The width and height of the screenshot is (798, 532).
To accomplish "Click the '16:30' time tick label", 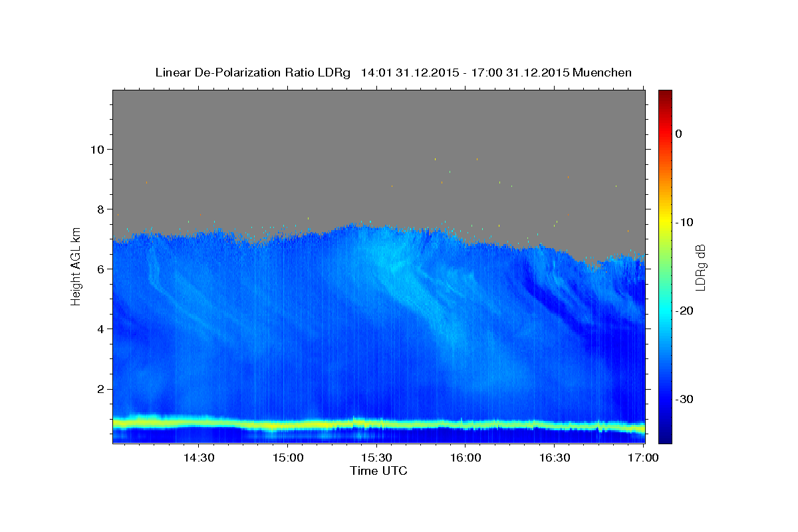I will pos(555,458).
